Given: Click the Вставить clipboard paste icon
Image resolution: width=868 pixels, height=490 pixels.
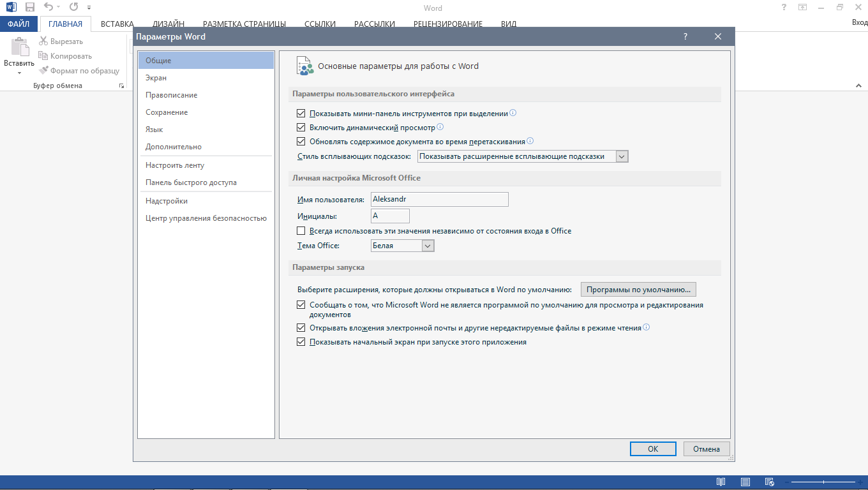Looking at the screenshot, I should (x=20, y=47).
